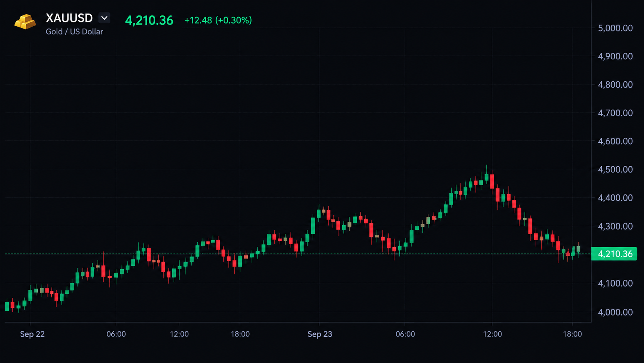Click the 4,900.00 price axis label
This screenshot has width=644, height=363.
(x=615, y=56)
